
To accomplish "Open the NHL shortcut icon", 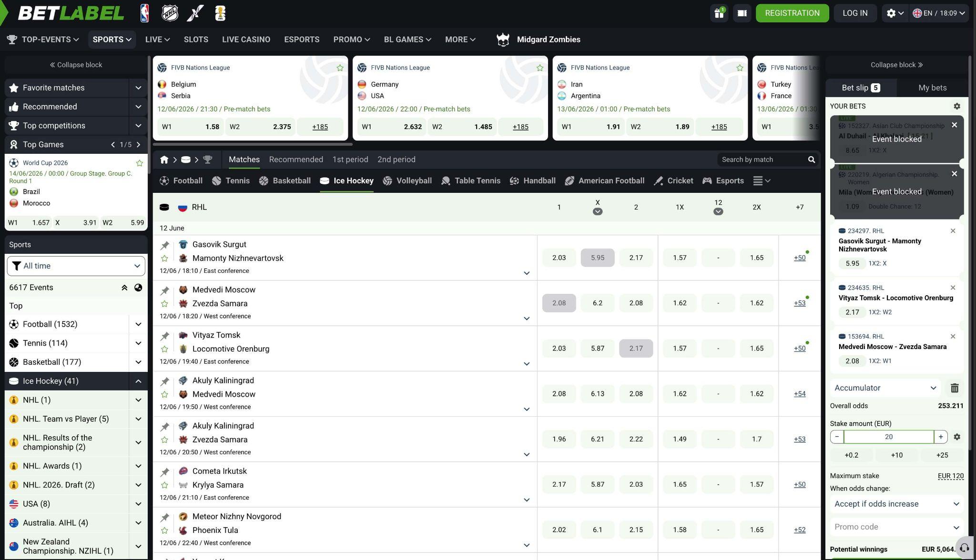I will pos(170,13).
